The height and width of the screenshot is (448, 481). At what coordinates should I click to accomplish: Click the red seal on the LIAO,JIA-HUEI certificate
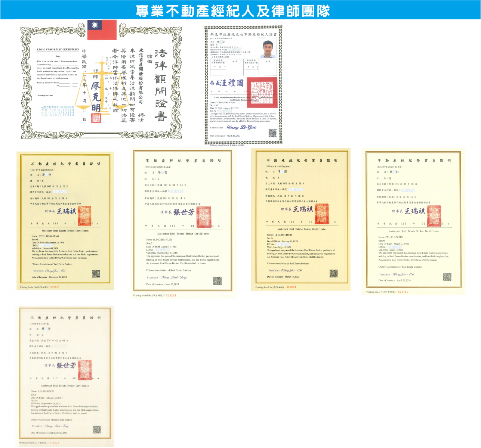coord(204,217)
